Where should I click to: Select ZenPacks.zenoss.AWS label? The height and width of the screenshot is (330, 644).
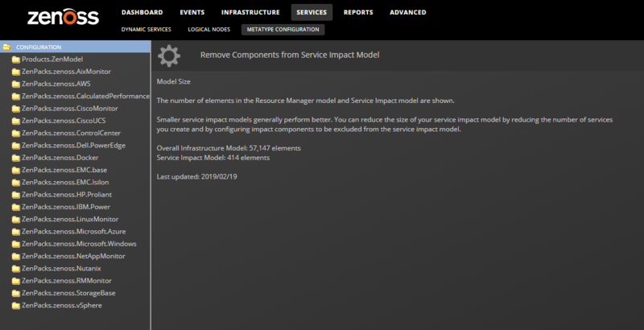tap(56, 84)
